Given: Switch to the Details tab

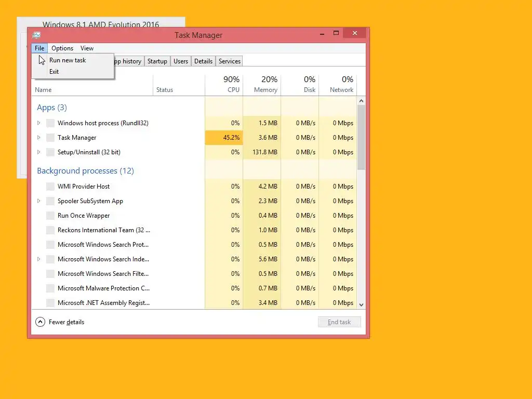Looking at the screenshot, I should 203,61.
